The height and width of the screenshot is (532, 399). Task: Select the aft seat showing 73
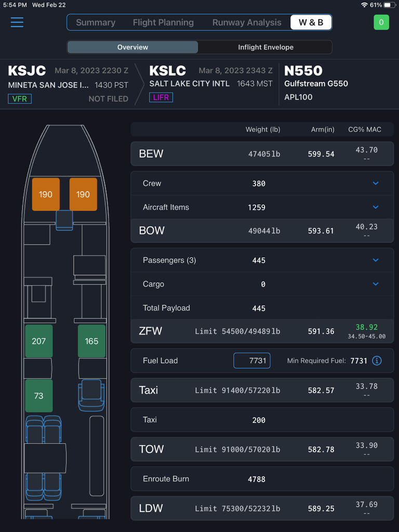click(38, 396)
